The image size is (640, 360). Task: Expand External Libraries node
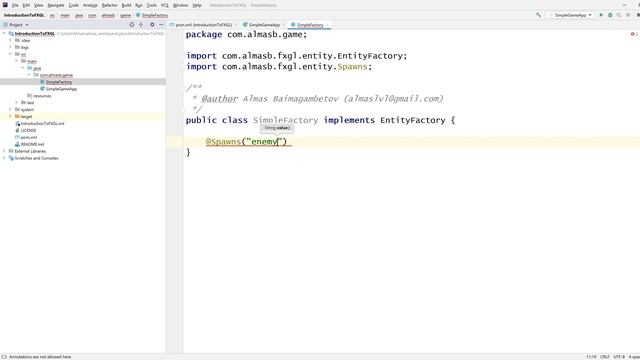tap(4, 151)
